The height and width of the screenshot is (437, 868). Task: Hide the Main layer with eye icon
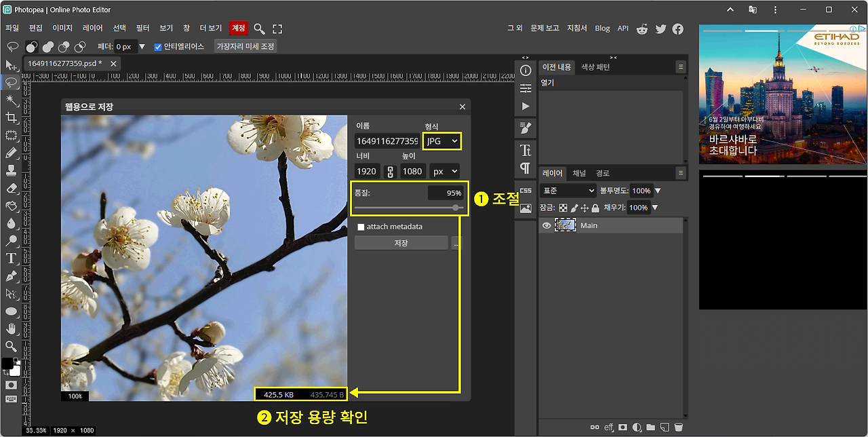547,225
